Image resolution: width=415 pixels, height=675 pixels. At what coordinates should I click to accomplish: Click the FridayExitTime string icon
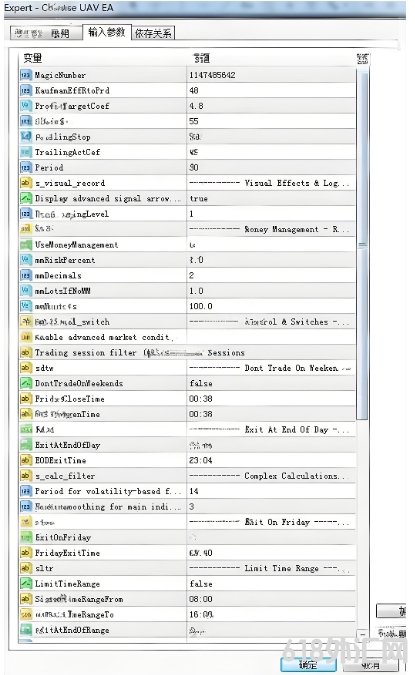26,553
